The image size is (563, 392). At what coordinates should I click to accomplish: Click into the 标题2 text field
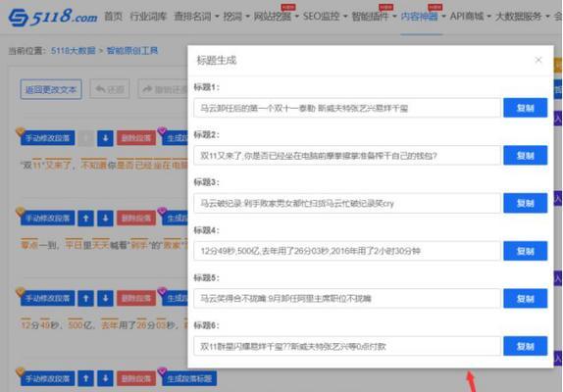point(347,155)
